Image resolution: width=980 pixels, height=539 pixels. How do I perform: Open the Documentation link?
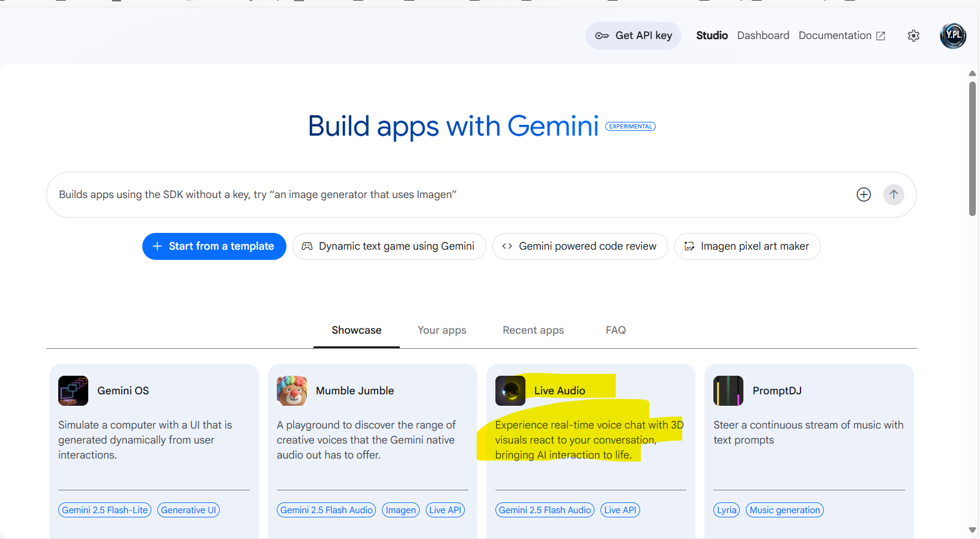[841, 35]
